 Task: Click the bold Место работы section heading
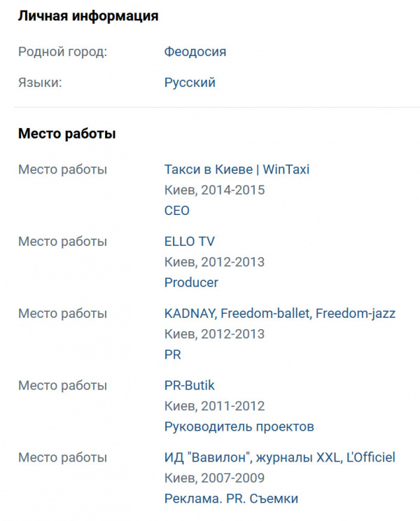(x=66, y=134)
